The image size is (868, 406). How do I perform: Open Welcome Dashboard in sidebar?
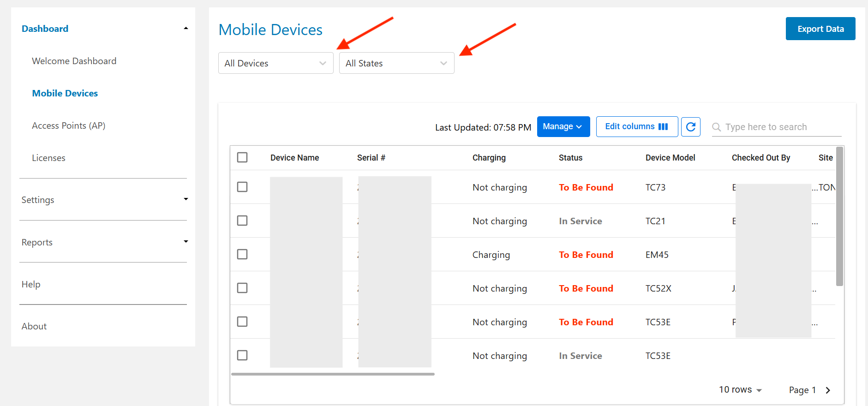(74, 61)
